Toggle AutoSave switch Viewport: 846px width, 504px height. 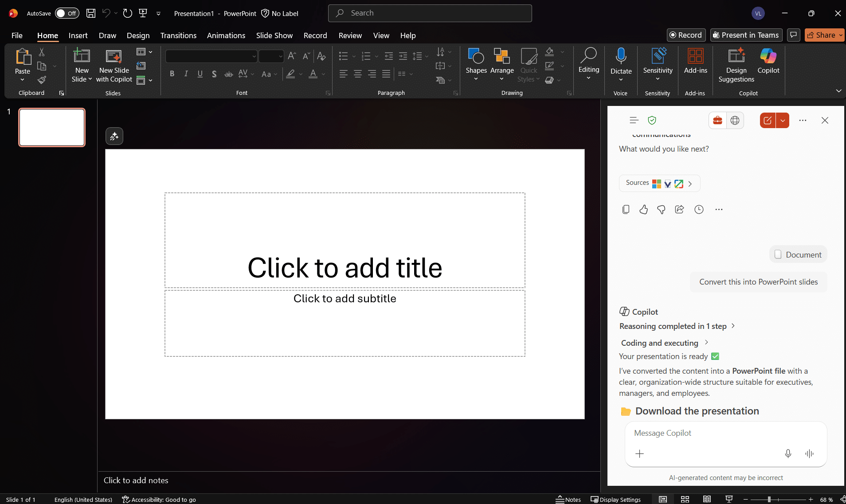pyautogui.click(x=67, y=13)
